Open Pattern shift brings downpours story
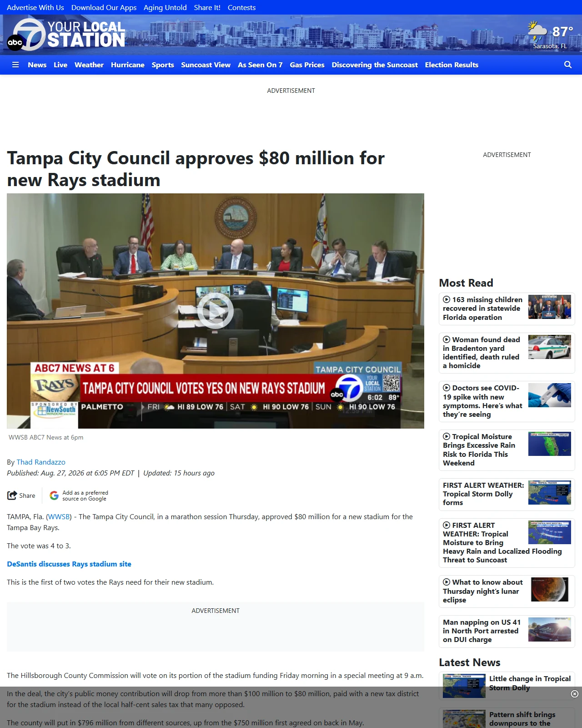 pos(522,719)
